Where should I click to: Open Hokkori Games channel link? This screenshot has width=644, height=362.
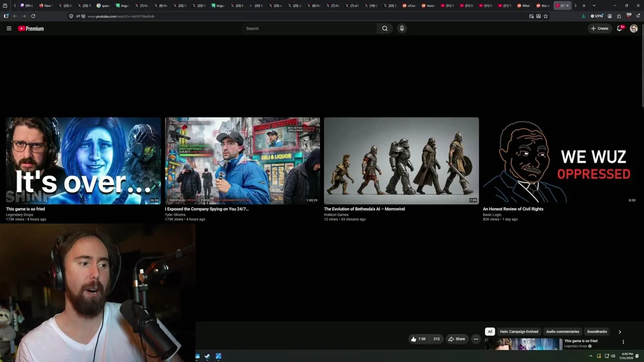336,215
